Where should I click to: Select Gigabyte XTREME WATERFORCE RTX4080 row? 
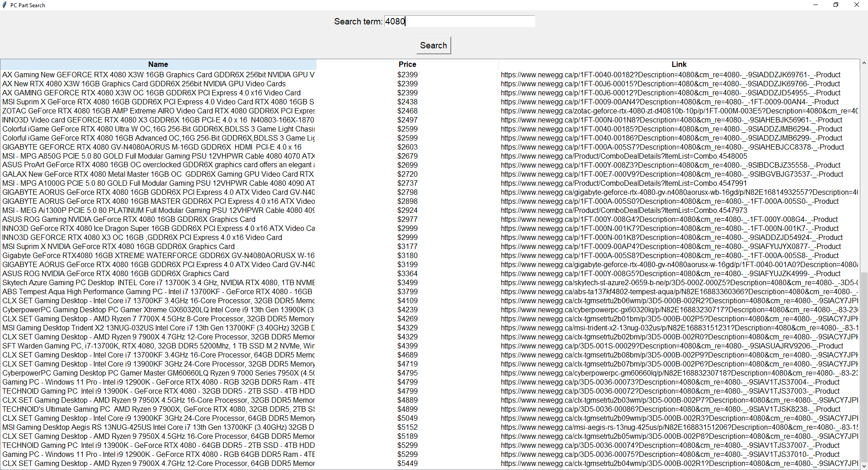click(429, 255)
